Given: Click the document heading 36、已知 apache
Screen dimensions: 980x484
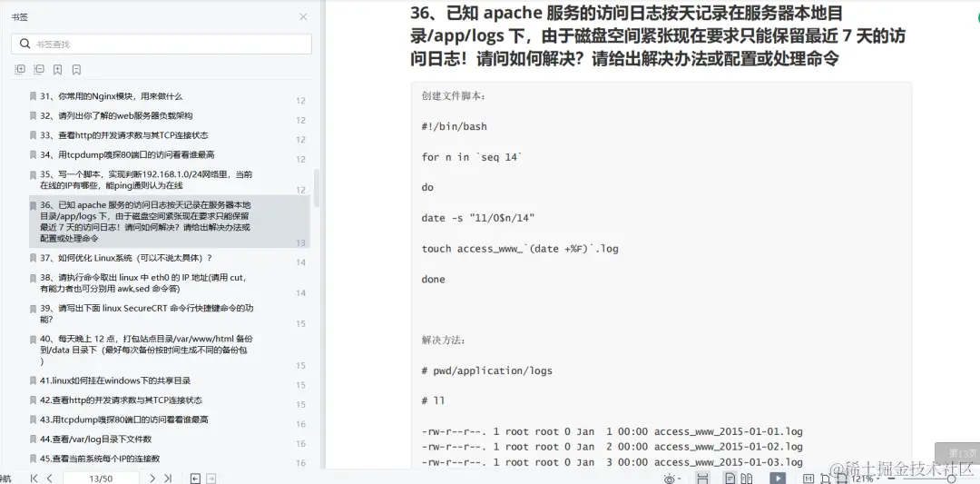Looking at the screenshot, I should [x=658, y=35].
